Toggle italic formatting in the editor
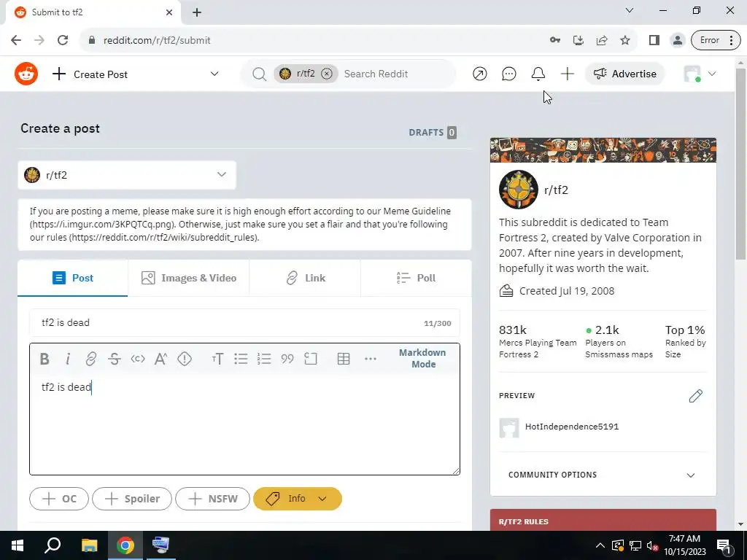 68,359
